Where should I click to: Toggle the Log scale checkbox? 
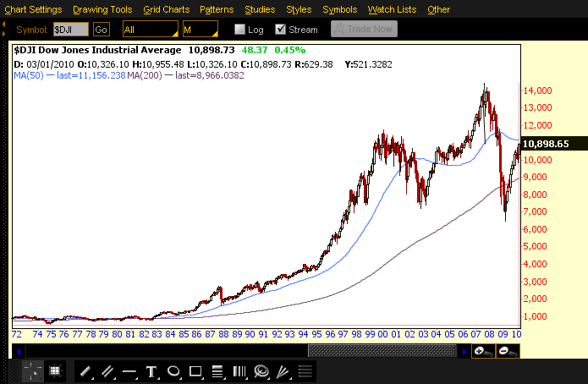click(239, 30)
